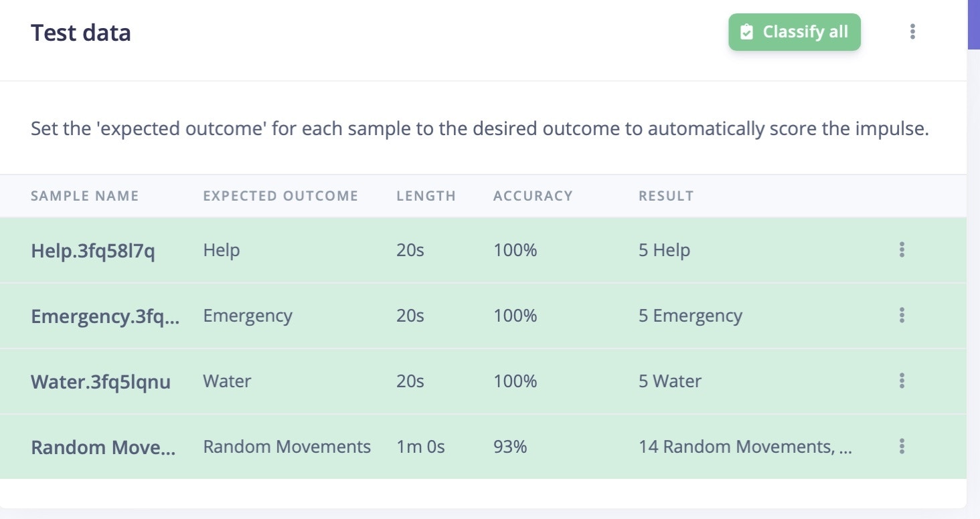Select the Water.3fq5lqnu sample name
The image size is (980, 519).
100,381
